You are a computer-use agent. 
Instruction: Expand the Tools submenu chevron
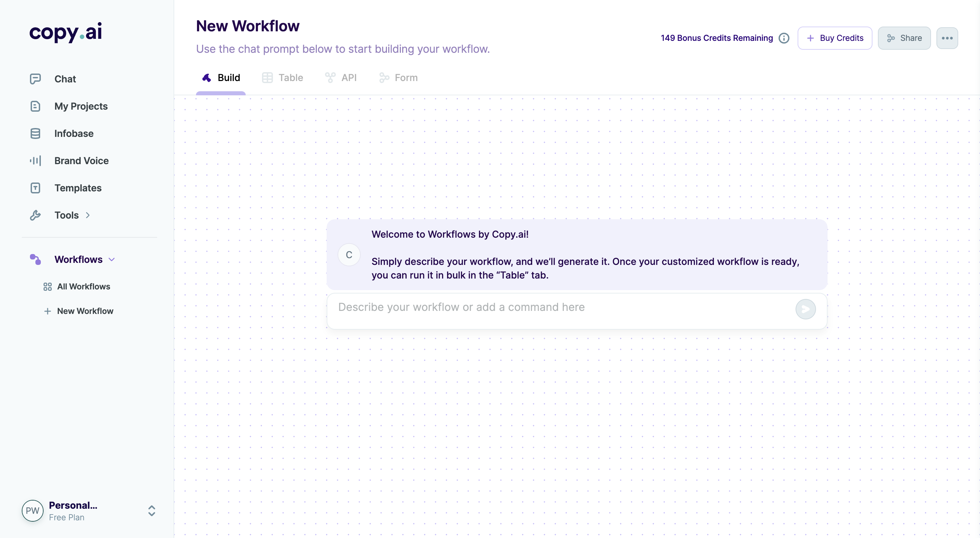click(x=88, y=215)
